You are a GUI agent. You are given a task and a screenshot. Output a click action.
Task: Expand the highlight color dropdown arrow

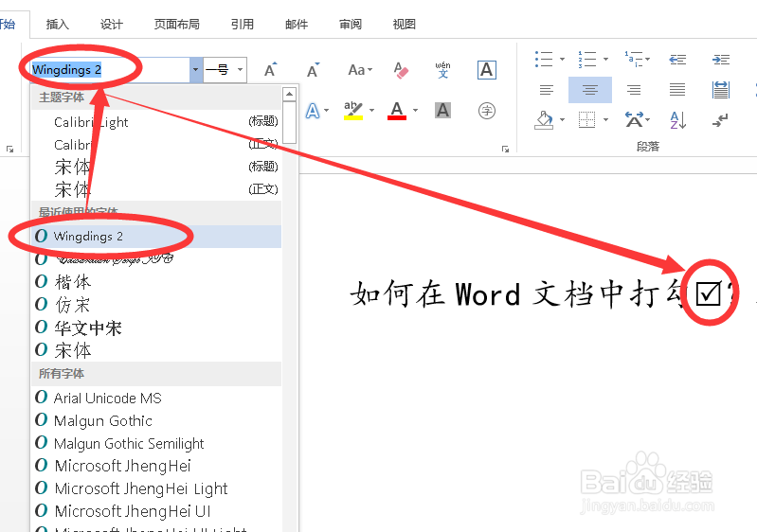click(x=371, y=111)
